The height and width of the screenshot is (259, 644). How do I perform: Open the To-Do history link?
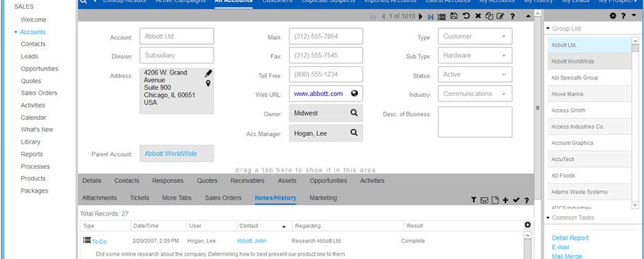point(99,242)
